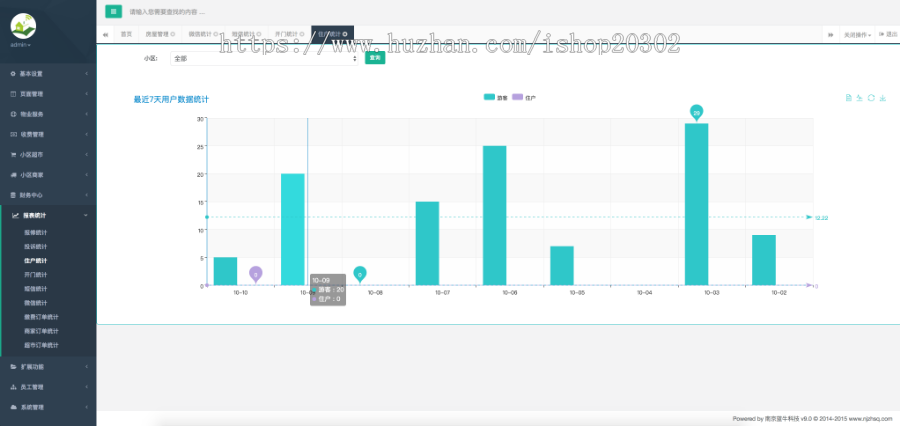Save chart as image via download icon

882,98
